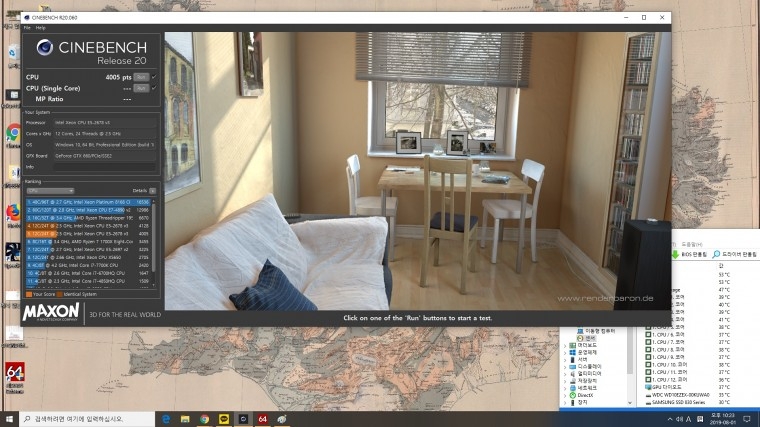Run the CPU multi-core benchmark
The height and width of the screenshot is (427, 760).
coord(141,77)
